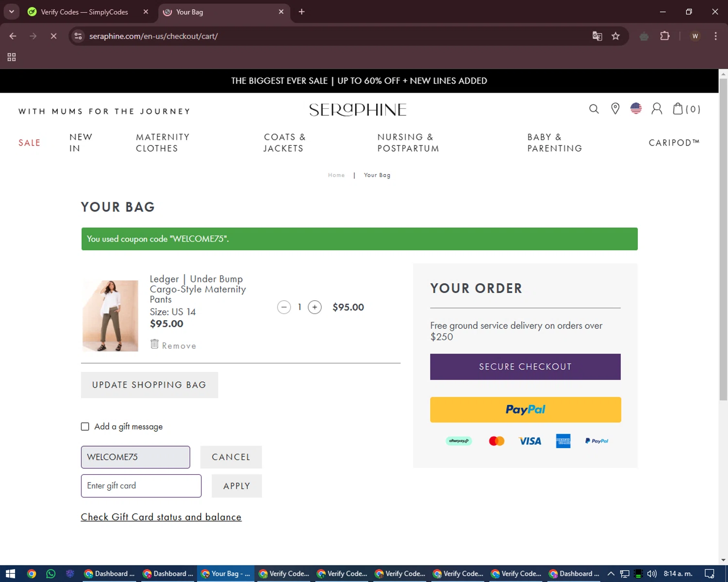View site information icon in address bar
Viewport: 728px width, 582px height.
coord(78,36)
